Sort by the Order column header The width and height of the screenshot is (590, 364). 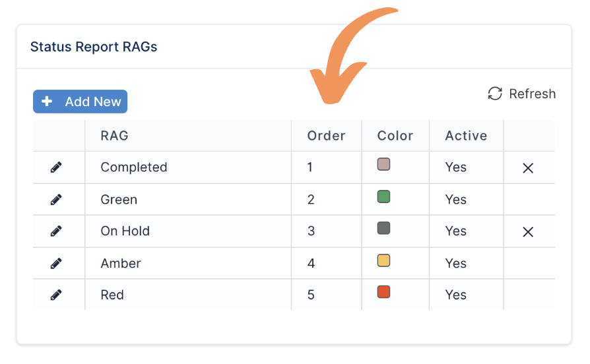pos(326,136)
